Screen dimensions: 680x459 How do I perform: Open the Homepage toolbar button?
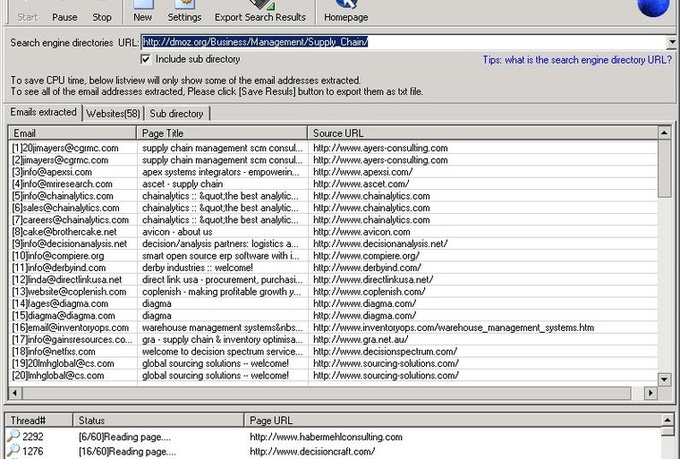pos(346,13)
